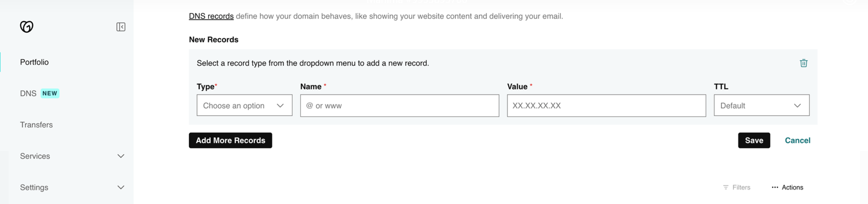Collapse the sidebar using the panel icon
Screen dimensions: 868x204
pyautogui.click(x=121, y=27)
